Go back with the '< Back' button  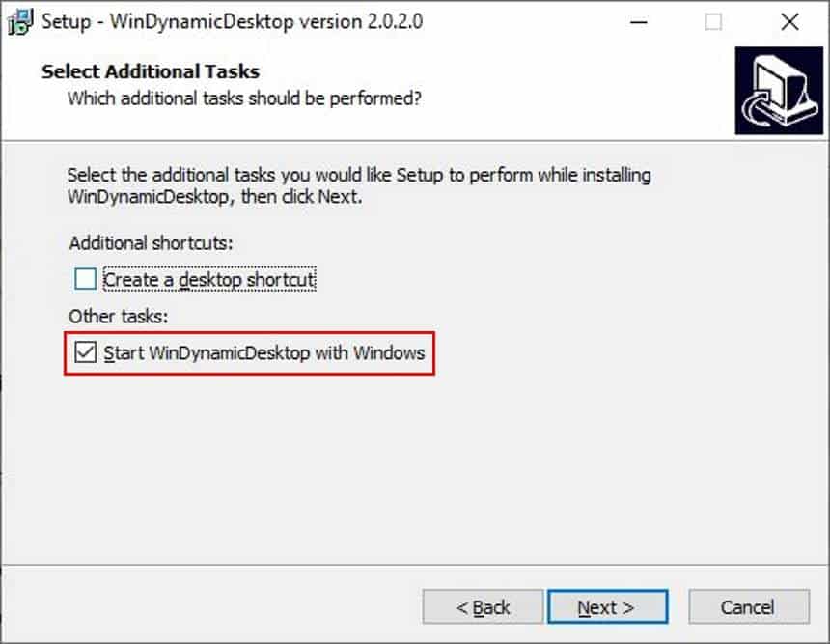click(483, 607)
